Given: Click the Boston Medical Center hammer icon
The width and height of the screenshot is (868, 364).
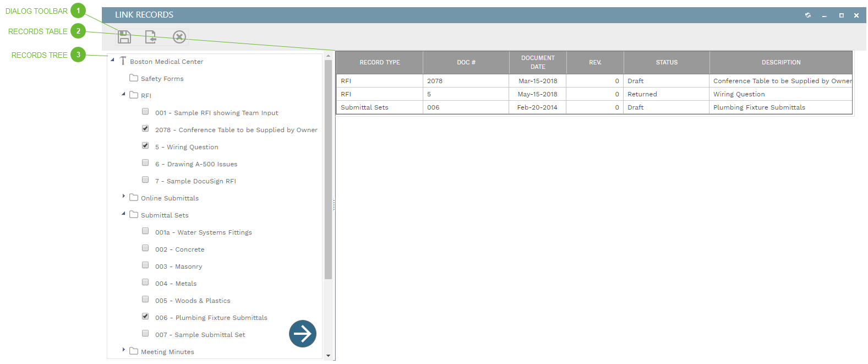Looking at the screenshot, I should (x=123, y=61).
